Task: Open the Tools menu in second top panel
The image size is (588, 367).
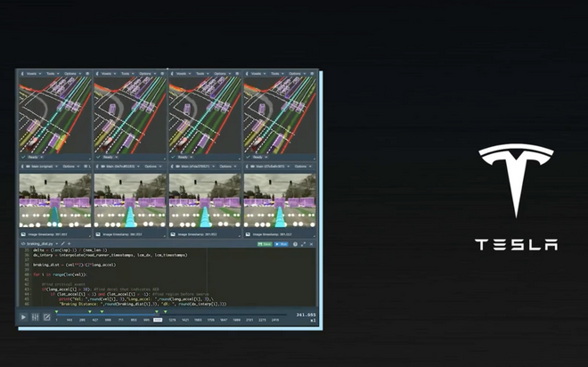Action: tap(127, 74)
